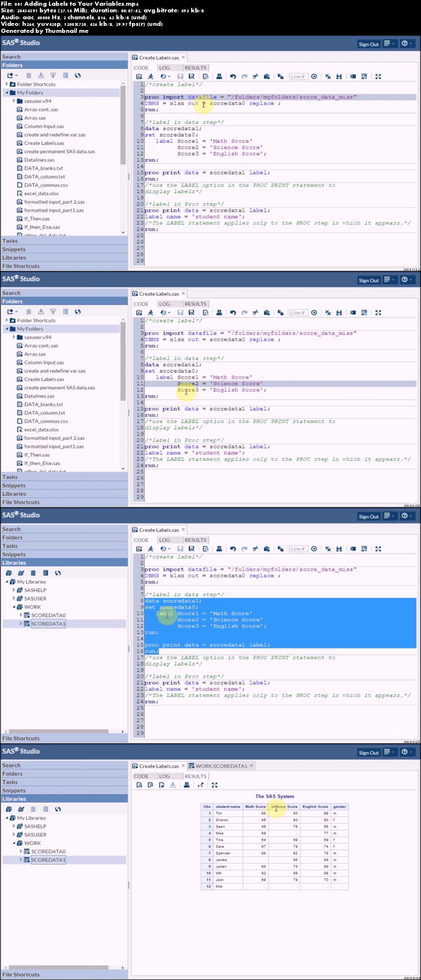Click New Library icon in the selected-code frame
421x980 pixels.
point(9,573)
